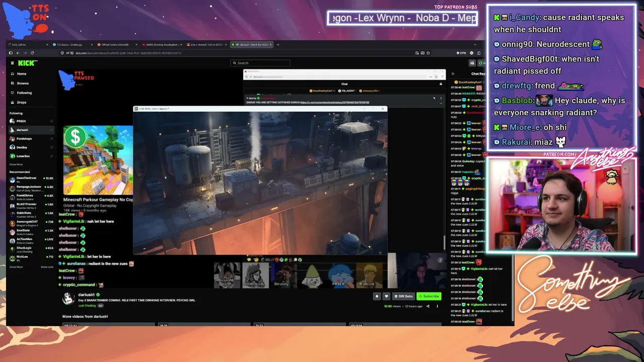Open RampageJackson recommended channel
Image resolution: width=644 pixels, height=362 pixels.
(x=31, y=188)
